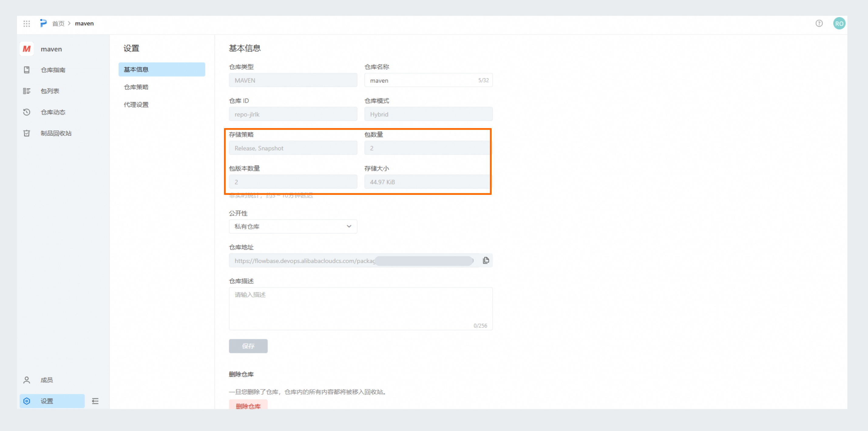Open the 仓库指南 sidebar item
Screen dimensions: 868x431
click(53, 70)
